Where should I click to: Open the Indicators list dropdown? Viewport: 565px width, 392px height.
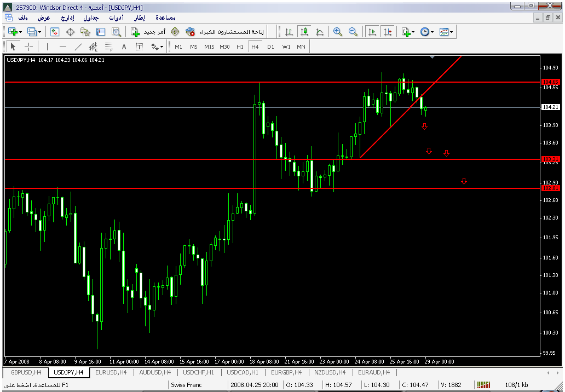(408, 32)
